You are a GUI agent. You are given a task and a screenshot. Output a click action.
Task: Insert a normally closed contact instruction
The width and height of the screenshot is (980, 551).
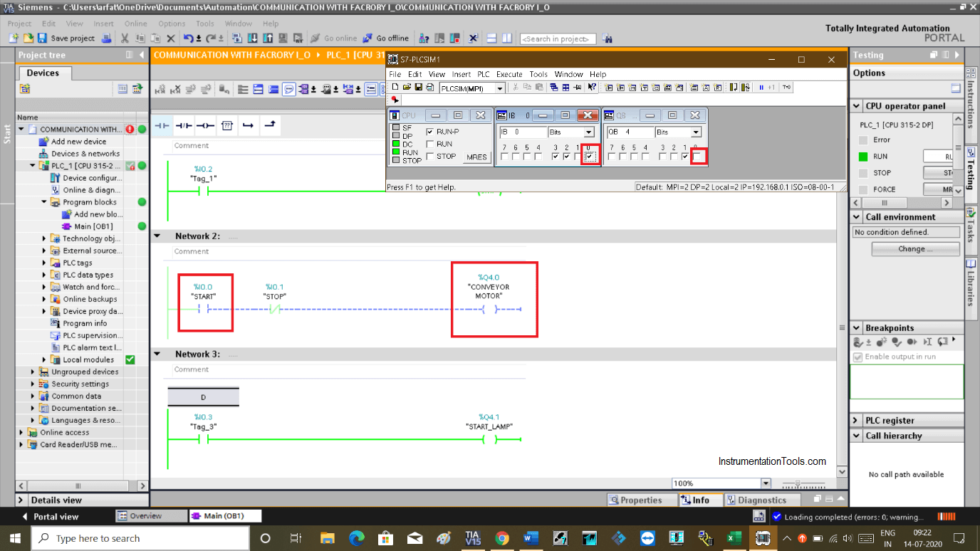tap(184, 125)
